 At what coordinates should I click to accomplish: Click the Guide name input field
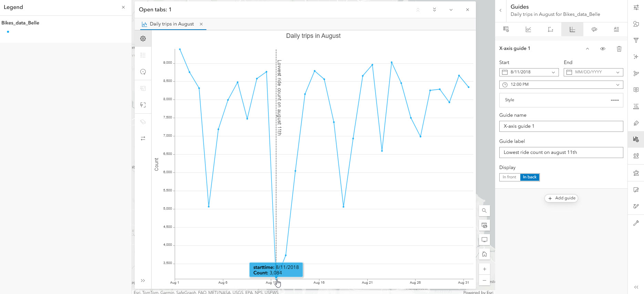(561, 126)
